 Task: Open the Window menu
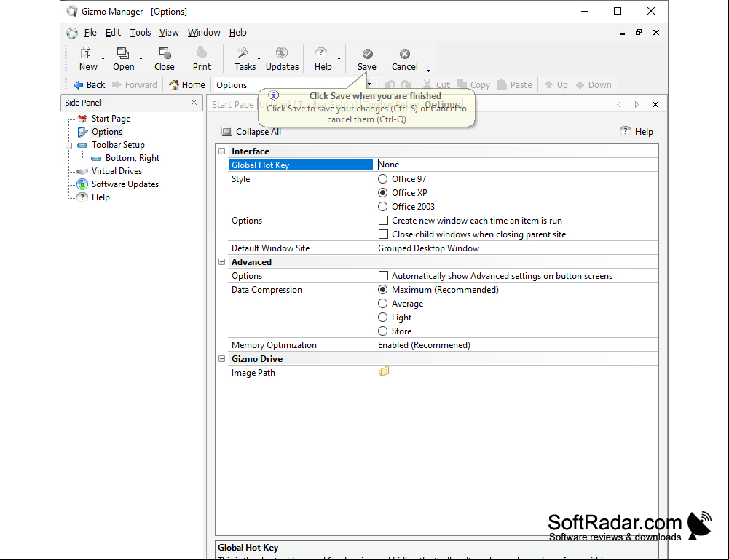(204, 33)
